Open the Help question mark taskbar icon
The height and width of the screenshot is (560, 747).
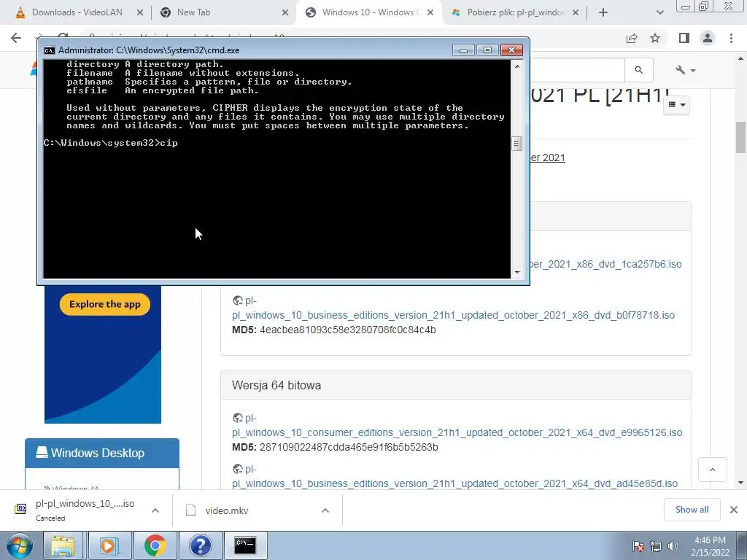(200, 545)
